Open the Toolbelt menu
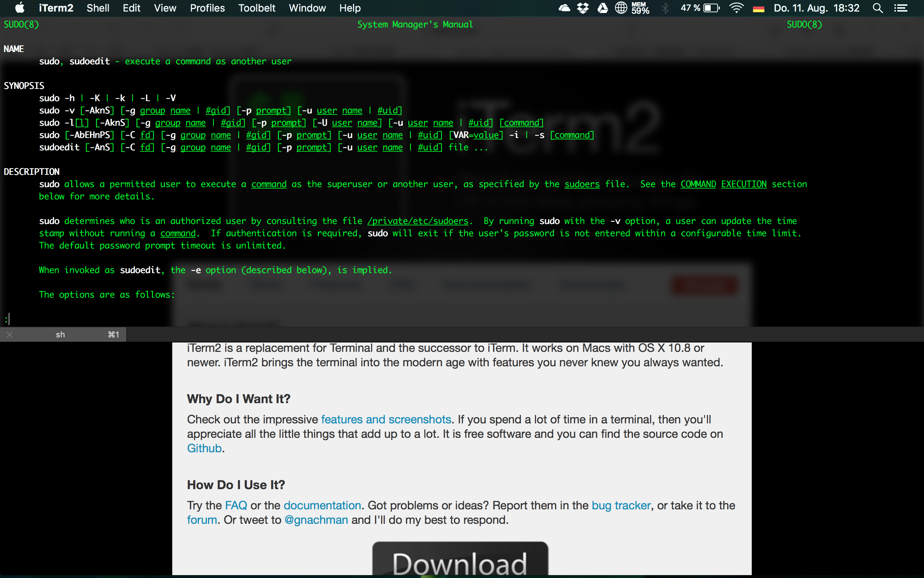Image resolution: width=924 pixels, height=578 pixels. tap(257, 8)
